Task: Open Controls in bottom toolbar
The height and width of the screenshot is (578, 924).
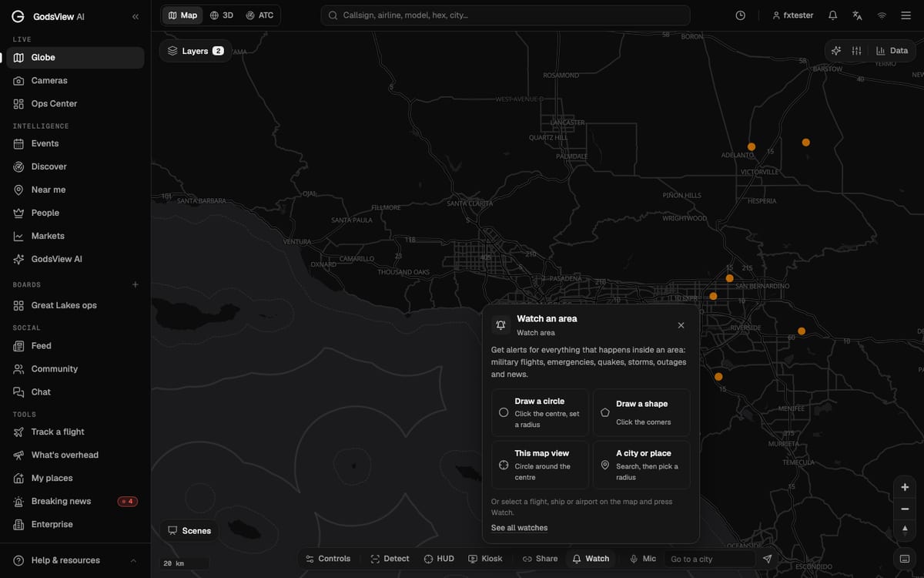Action: [328, 559]
